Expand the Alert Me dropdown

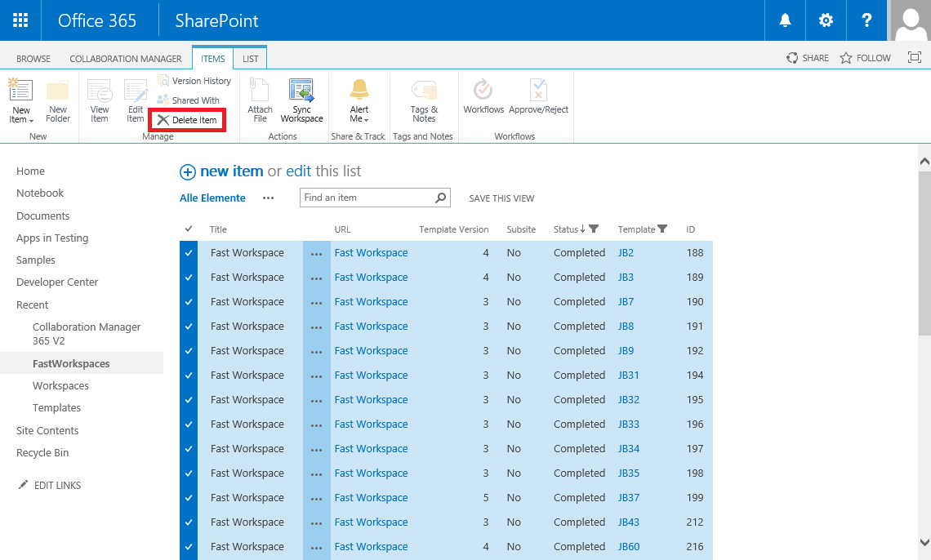pyautogui.click(x=359, y=101)
